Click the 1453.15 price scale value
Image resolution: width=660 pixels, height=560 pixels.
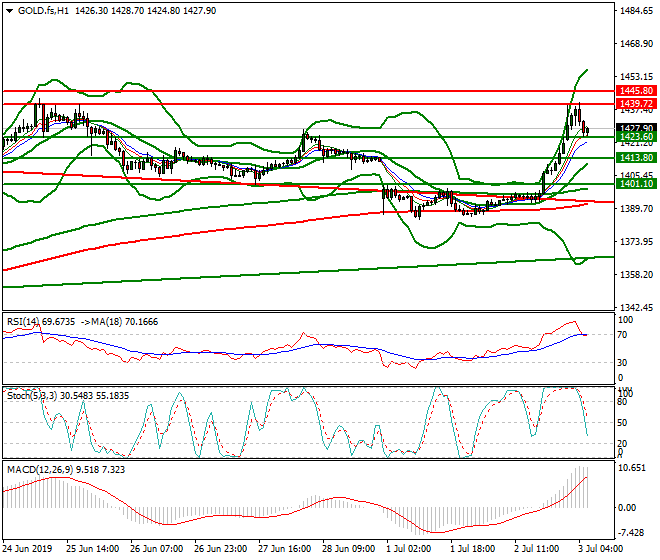(x=637, y=77)
